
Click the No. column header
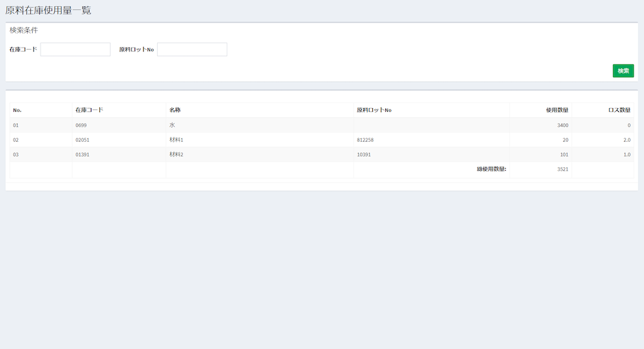pos(17,110)
